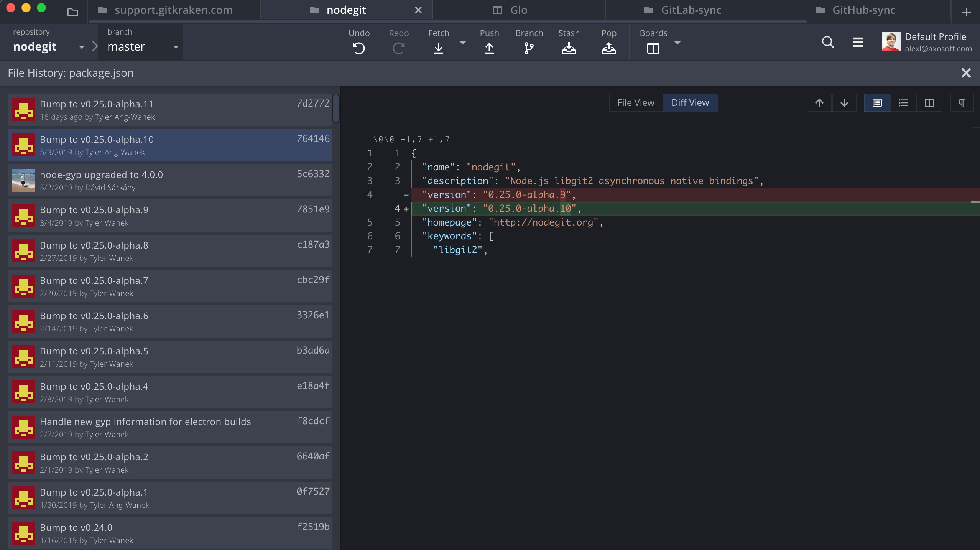Click the Push icon

(x=489, y=48)
